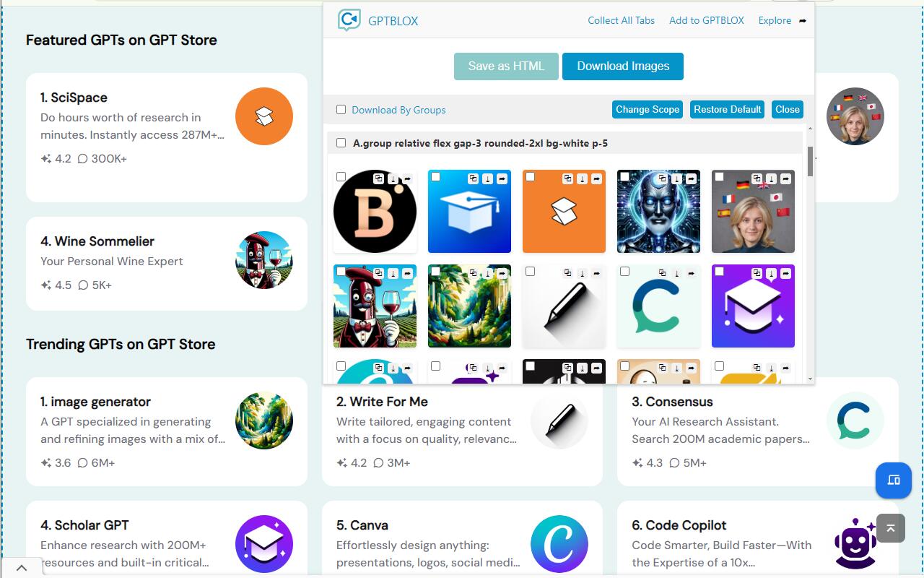Copy the woman with flags image

(757, 178)
